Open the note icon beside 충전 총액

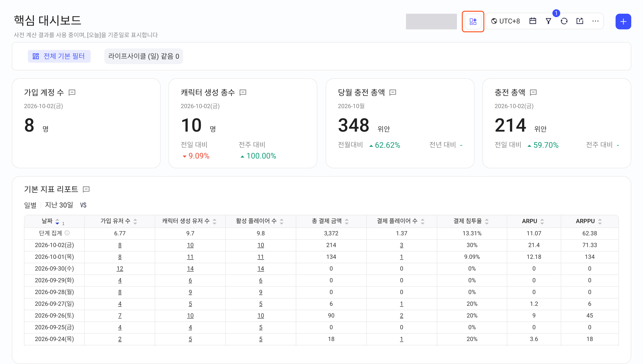533,92
